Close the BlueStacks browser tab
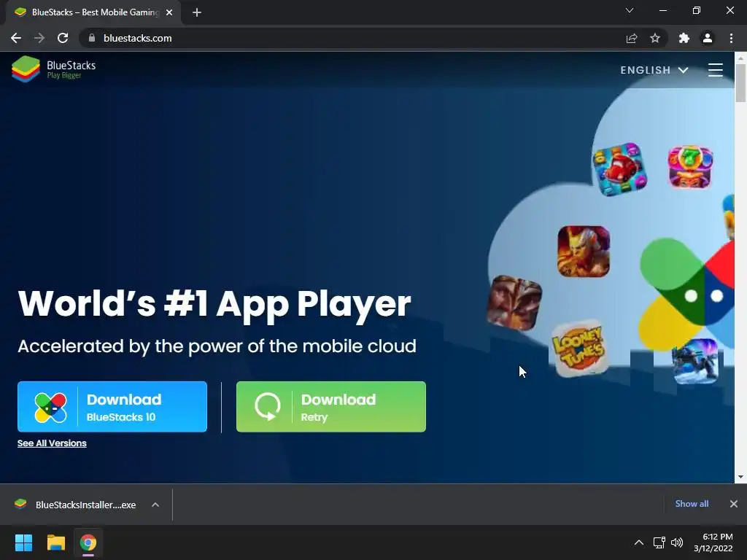Image resolution: width=747 pixels, height=560 pixels. pyautogui.click(x=169, y=12)
